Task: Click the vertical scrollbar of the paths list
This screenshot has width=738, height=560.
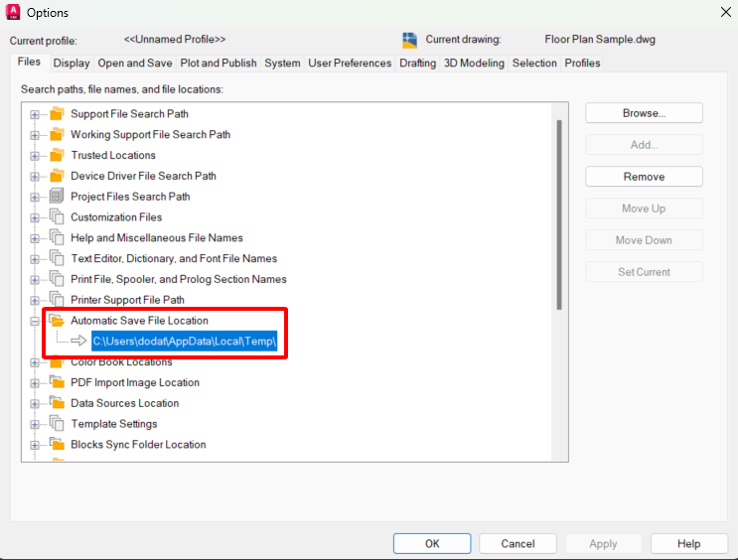Action: point(559,214)
